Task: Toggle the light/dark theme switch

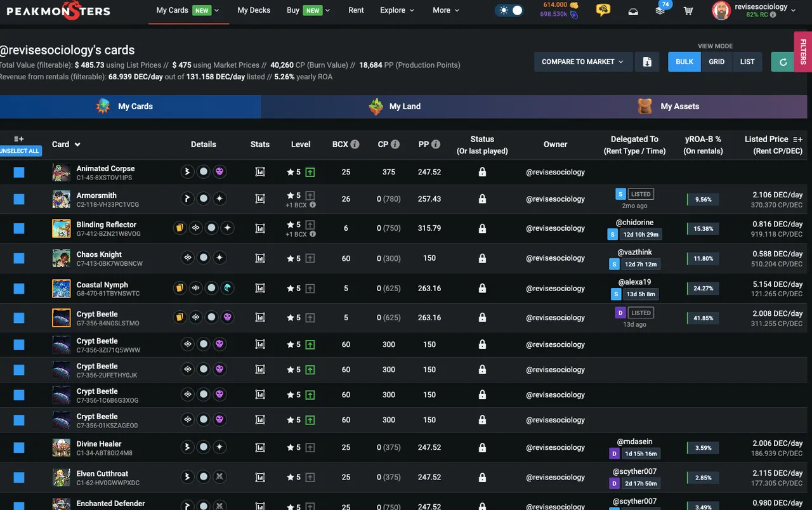Action: tap(509, 10)
